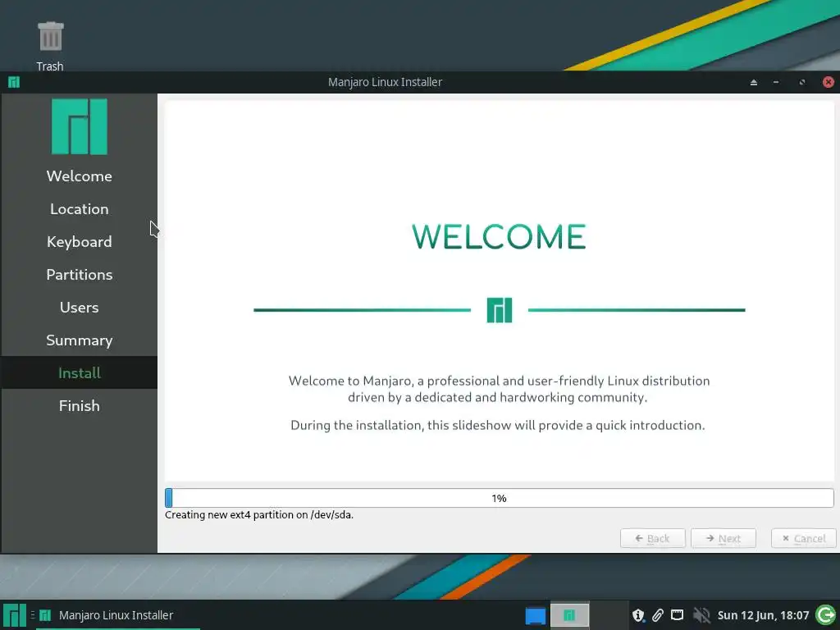Click the 'Creating new ext4 partition' status text
Image resolution: width=840 pixels, height=630 pixels.
pos(259,515)
